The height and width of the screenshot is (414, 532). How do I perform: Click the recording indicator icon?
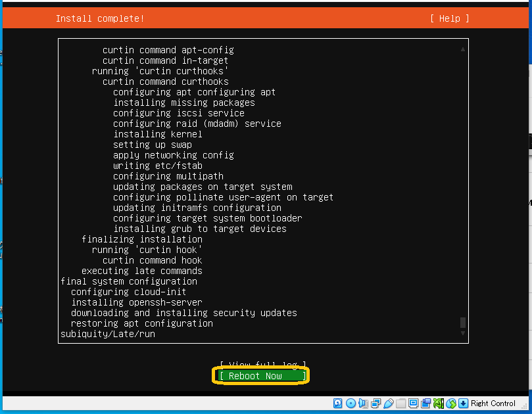[425, 403]
